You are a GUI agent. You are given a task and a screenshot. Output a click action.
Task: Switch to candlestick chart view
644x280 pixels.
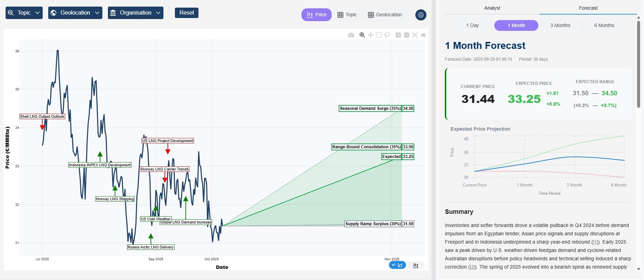[416, 265]
